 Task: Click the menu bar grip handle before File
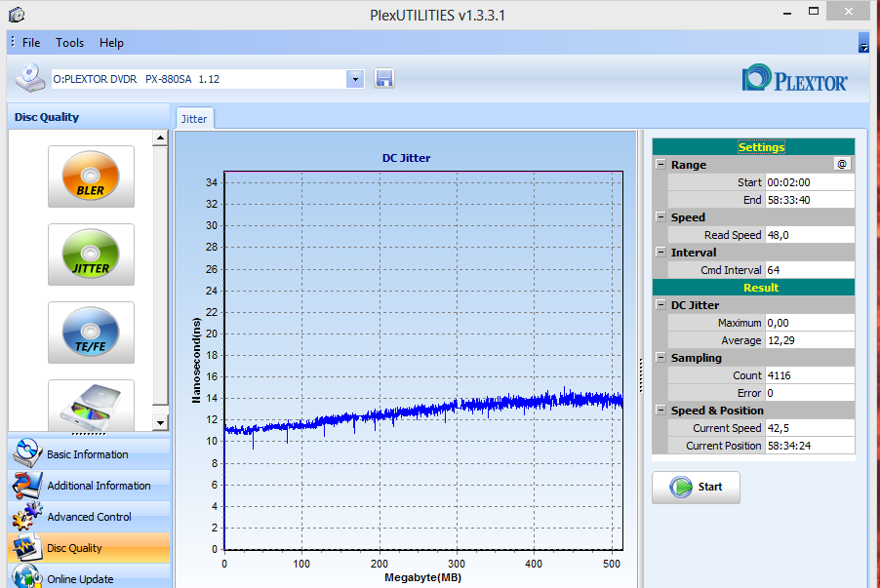pos(13,42)
